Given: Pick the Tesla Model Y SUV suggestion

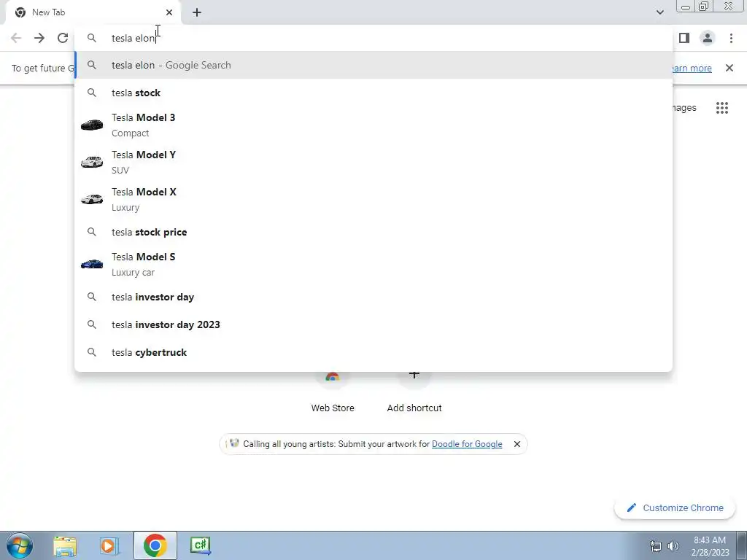Looking at the screenshot, I should pyautogui.click(x=373, y=163).
